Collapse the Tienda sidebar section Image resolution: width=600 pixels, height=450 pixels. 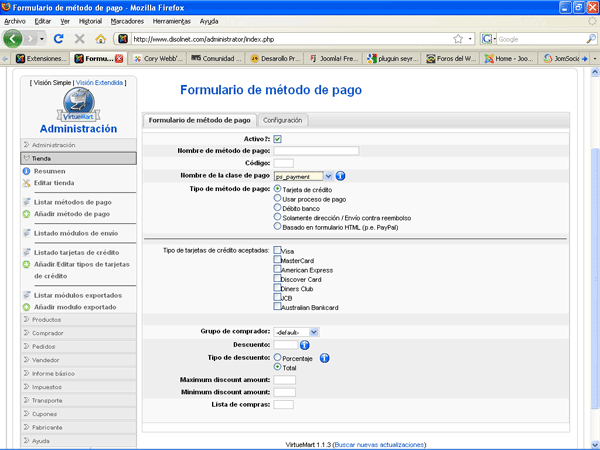(x=78, y=158)
